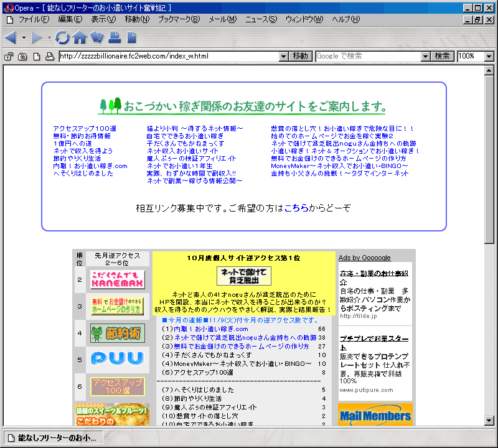
Task: Open the 100% zoom dropdown
Action: pos(489,57)
